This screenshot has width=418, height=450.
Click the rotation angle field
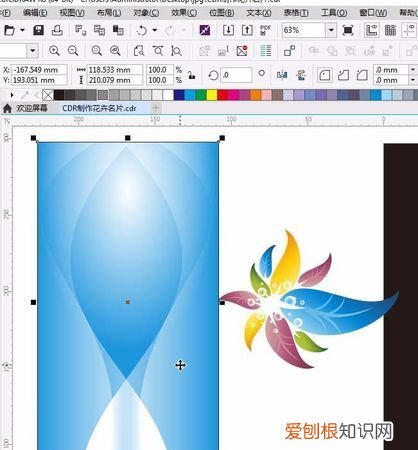point(236,75)
